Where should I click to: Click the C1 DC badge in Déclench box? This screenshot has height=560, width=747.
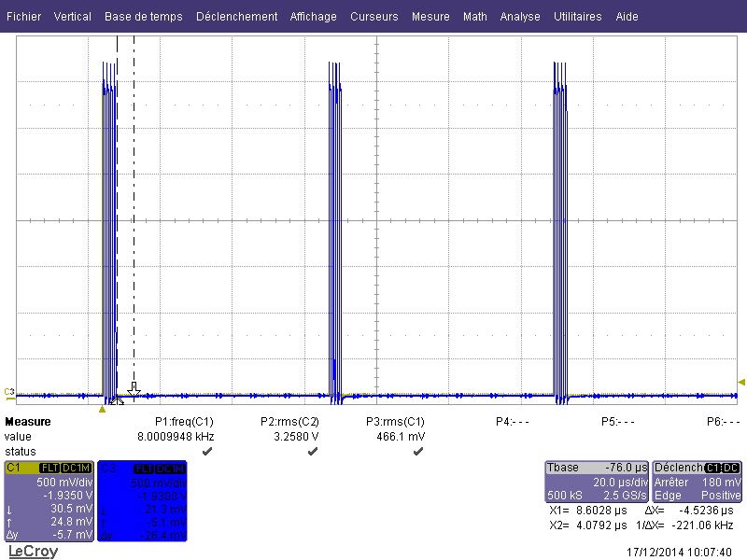pos(722,469)
